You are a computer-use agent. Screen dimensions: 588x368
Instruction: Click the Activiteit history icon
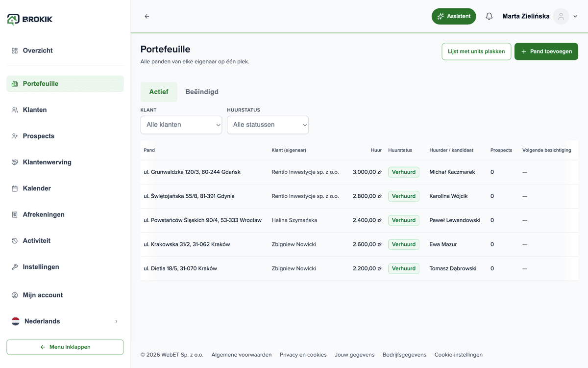pos(15,241)
